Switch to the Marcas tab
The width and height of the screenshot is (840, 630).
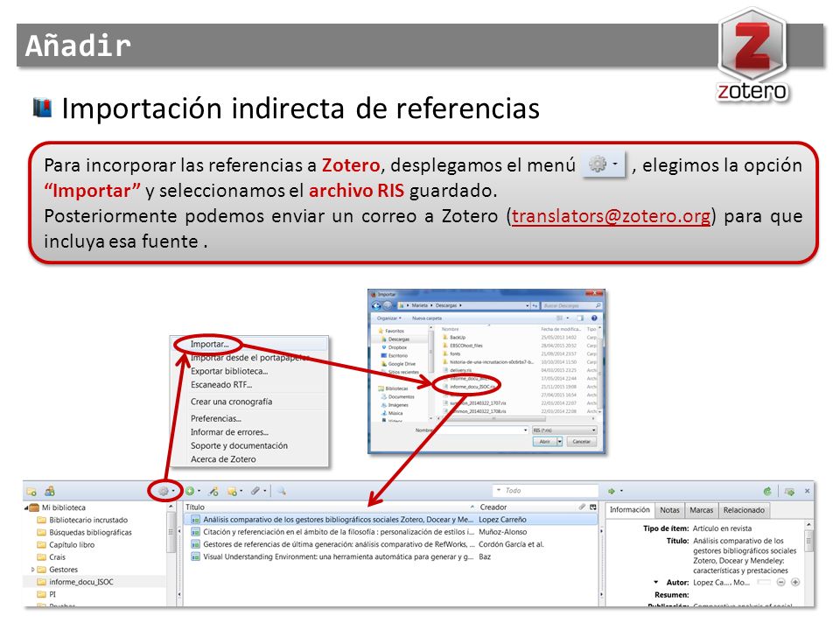tap(701, 510)
